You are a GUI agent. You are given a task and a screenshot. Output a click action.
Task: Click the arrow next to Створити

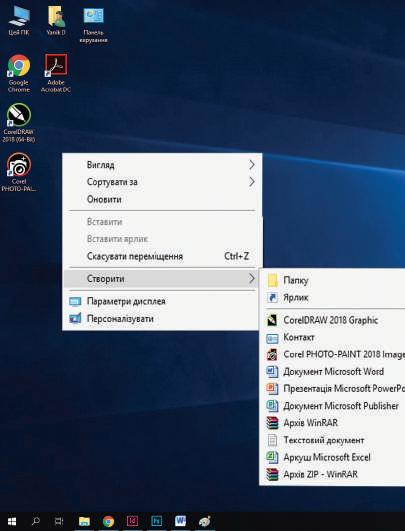[x=252, y=278]
